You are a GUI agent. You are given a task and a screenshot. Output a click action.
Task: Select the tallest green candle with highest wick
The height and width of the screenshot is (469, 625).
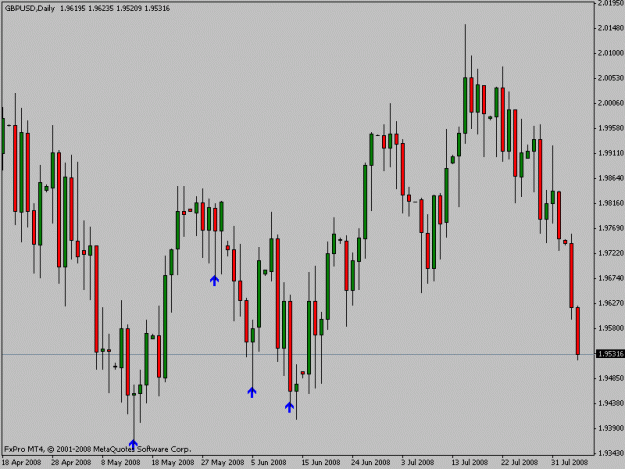click(x=465, y=105)
